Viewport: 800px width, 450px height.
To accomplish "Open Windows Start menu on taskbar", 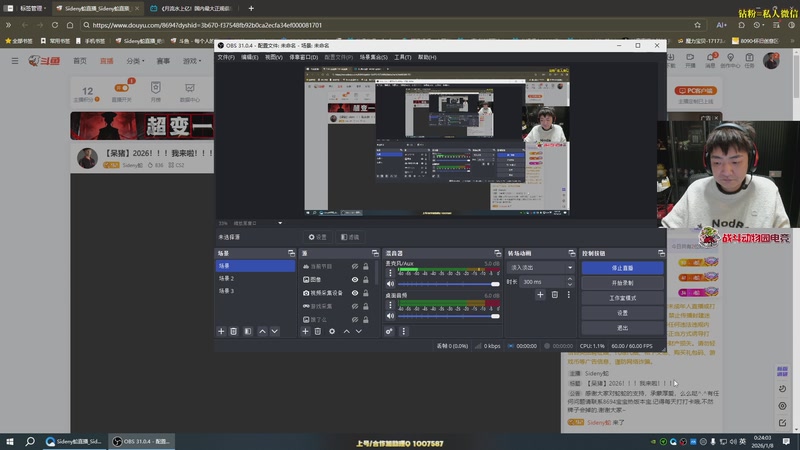I will pos(10,441).
